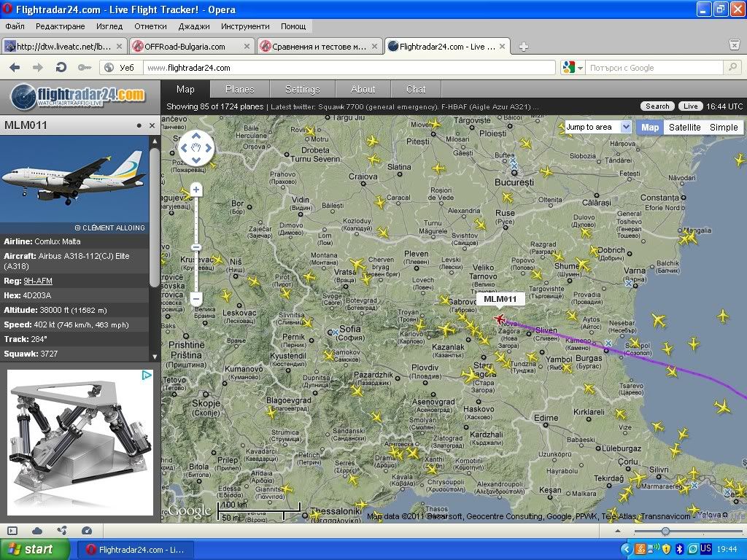Close the Flightradar24 browser tab
This screenshot has width=747, height=560.
coord(502,46)
